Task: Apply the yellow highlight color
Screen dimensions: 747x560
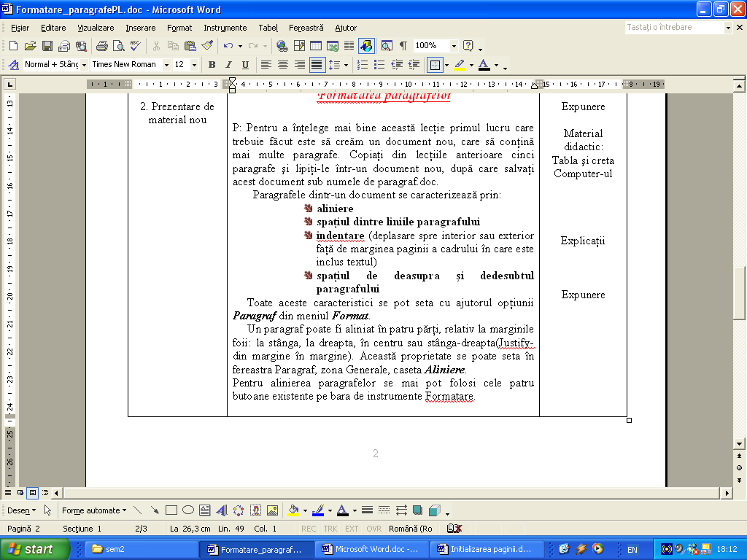Action: pyautogui.click(x=460, y=65)
